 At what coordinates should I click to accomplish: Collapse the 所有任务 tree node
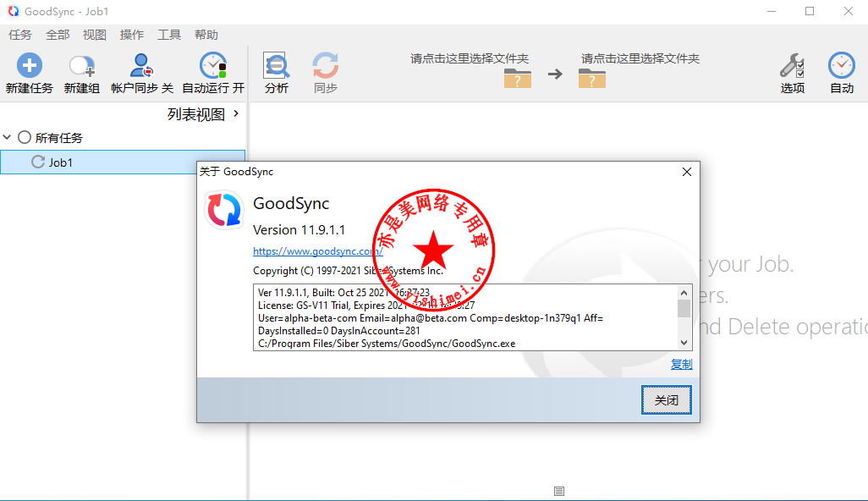tap(8, 137)
